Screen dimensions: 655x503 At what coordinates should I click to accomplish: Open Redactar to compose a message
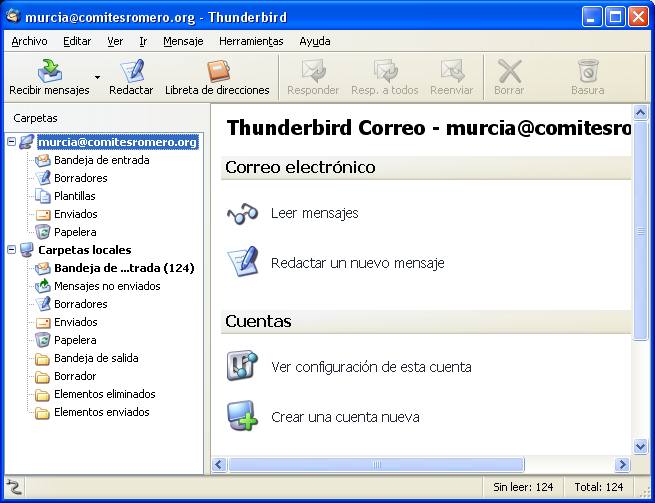click(x=131, y=71)
